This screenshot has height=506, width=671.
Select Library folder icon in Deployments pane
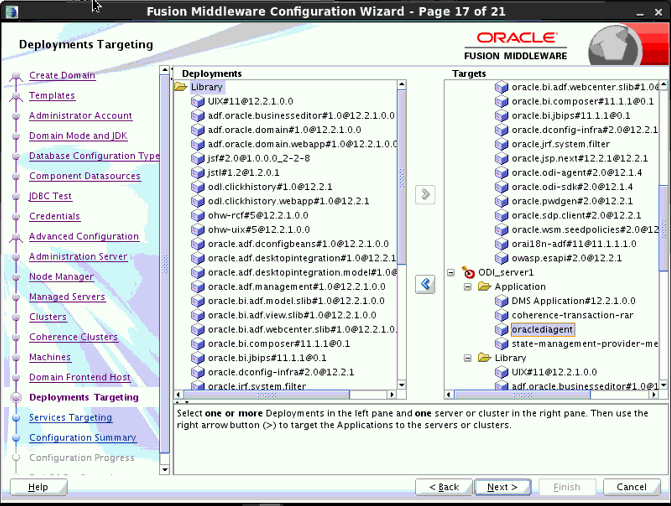click(x=181, y=87)
